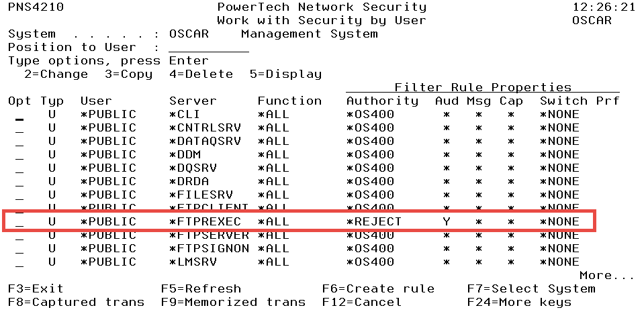Click the Opt field for *FTPREXEC row
Viewport: 644px width, 322px height.
tap(19, 222)
